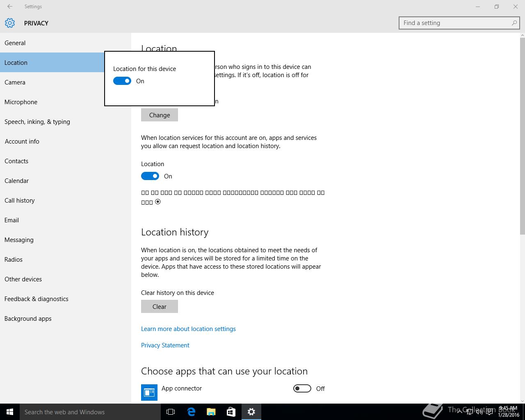Open Task View from the taskbar
The height and width of the screenshot is (420, 525).
(171, 412)
